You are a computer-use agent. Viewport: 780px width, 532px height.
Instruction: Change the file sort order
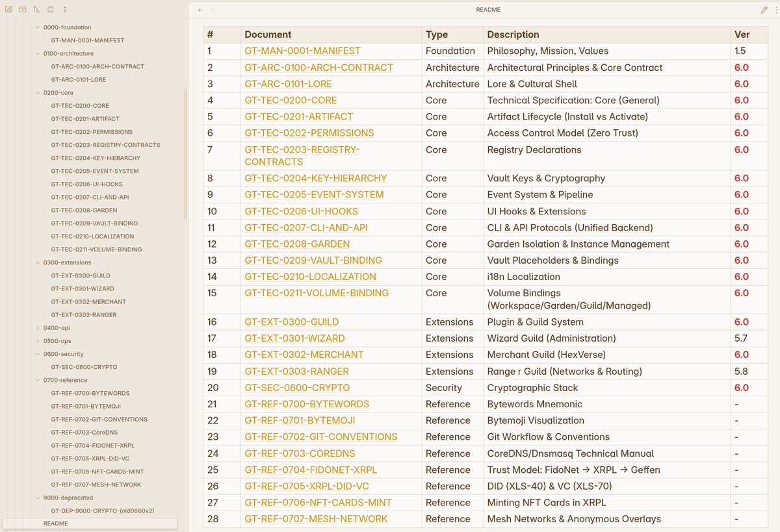pos(36,10)
